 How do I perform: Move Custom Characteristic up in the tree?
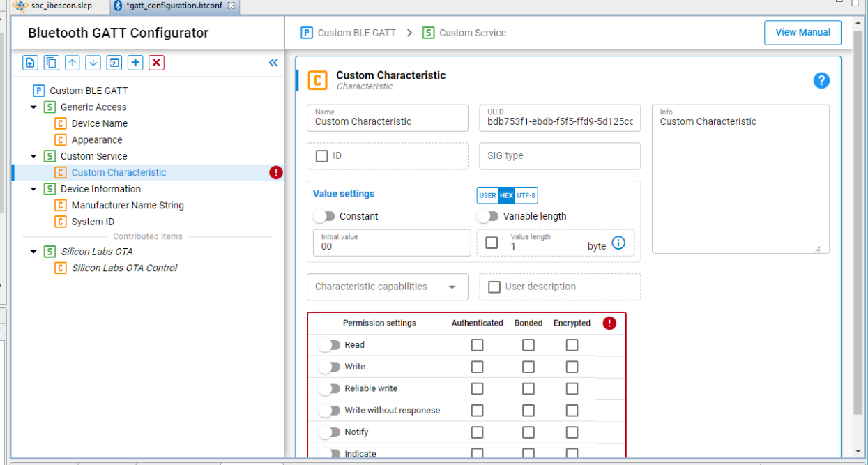pyautogui.click(x=72, y=62)
